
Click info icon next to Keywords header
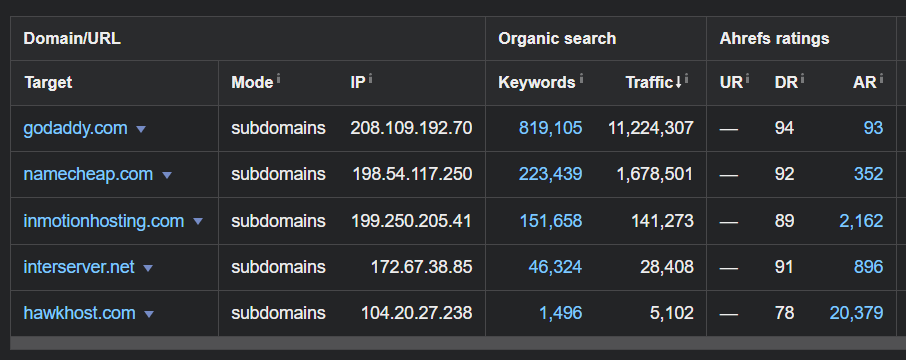(x=581, y=79)
